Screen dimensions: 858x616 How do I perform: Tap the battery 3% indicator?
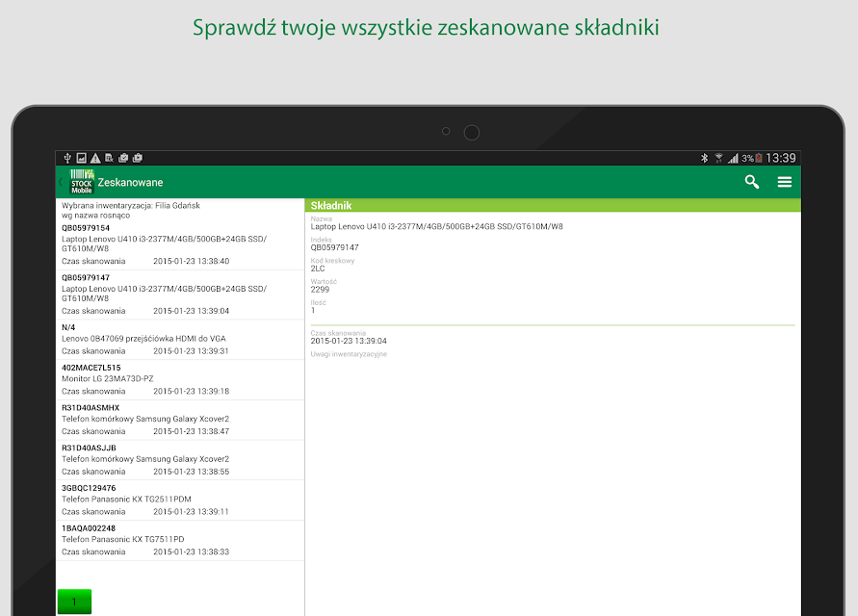752,158
